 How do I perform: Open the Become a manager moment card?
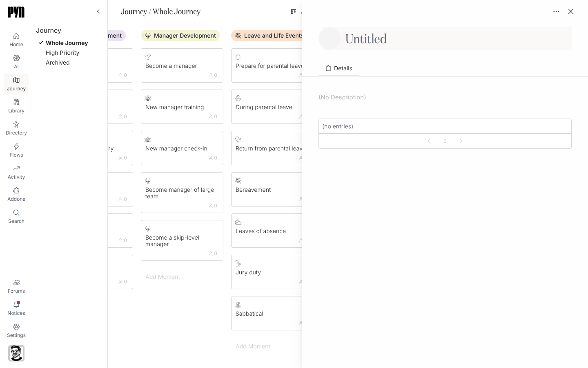point(182,65)
